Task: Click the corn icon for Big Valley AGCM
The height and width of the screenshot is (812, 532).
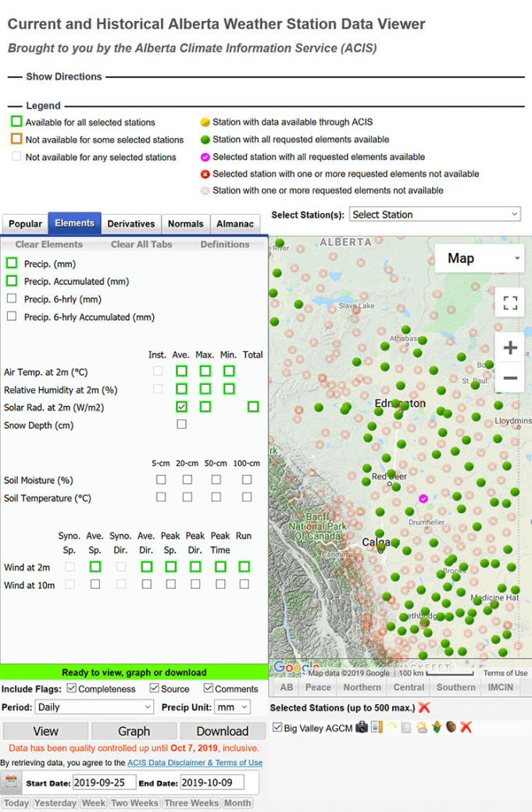Action: point(437,727)
